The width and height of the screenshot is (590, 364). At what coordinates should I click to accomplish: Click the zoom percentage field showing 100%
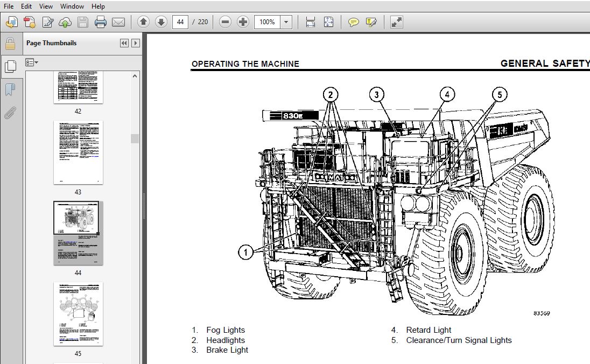click(x=267, y=22)
